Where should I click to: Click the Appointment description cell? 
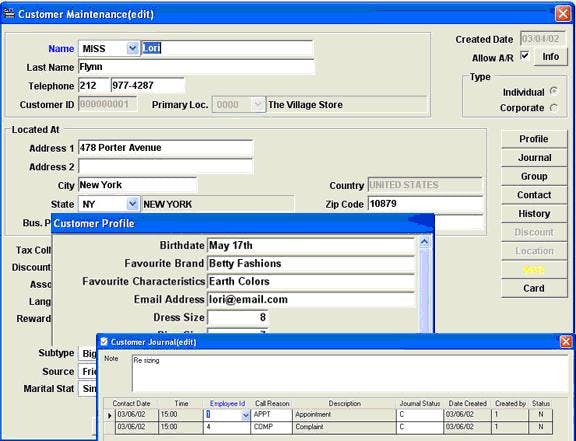pyautogui.click(x=345, y=415)
